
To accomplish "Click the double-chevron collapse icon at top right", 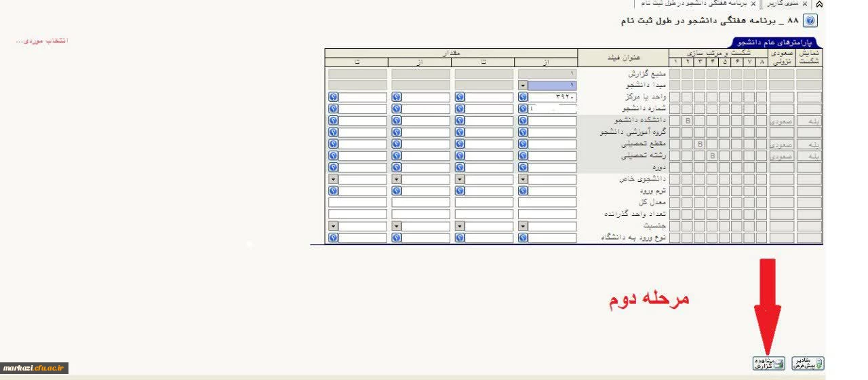I will pos(819,4).
